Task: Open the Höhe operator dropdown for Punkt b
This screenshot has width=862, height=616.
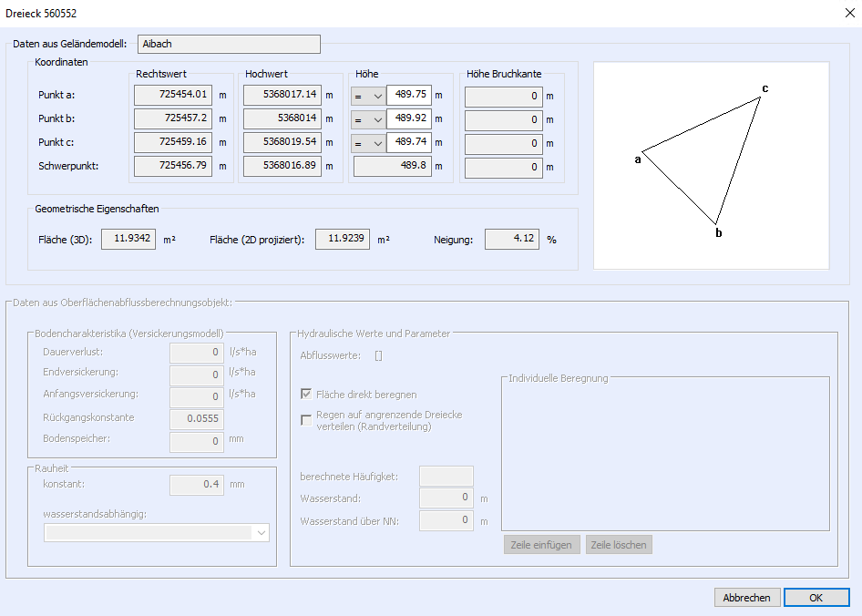Action: tap(368, 118)
